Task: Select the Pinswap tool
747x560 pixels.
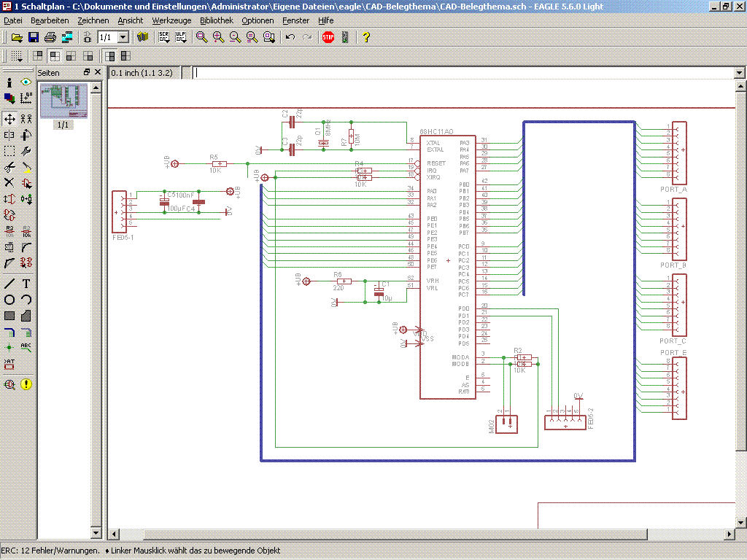Action: 9,199
